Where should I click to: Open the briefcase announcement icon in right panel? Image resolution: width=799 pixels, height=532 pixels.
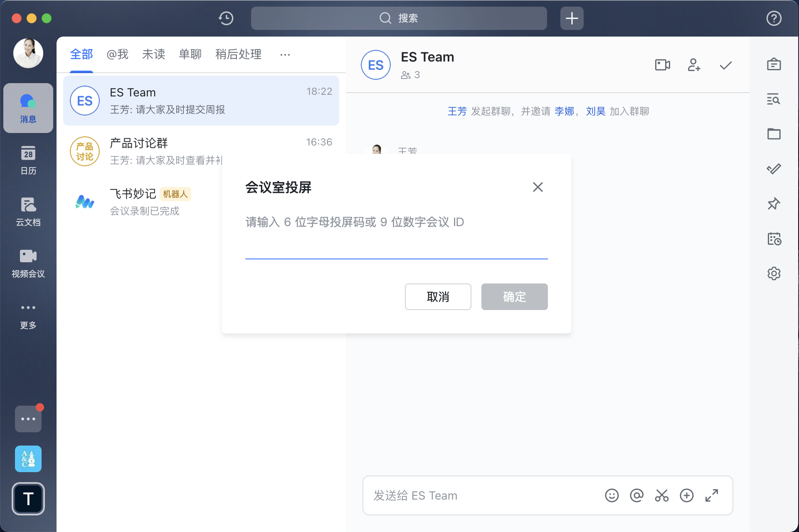click(774, 64)
